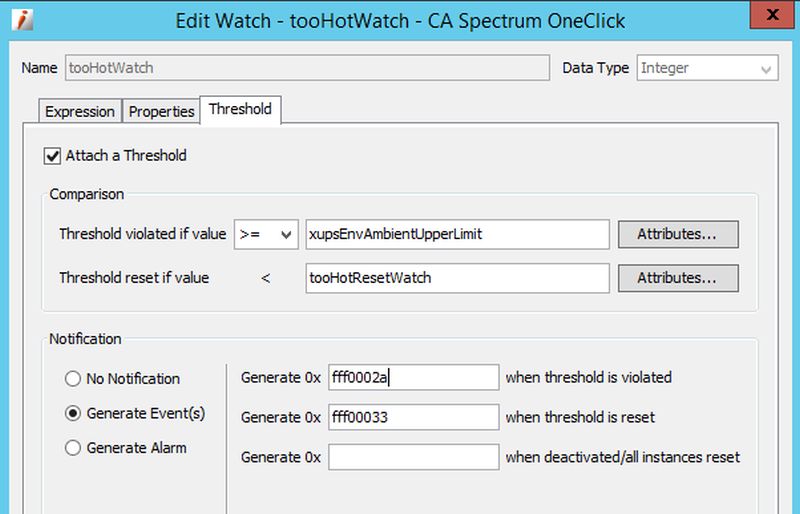Click the Name field containing tooHotWatch
800x514 pixels.
(x=306, y=68)
